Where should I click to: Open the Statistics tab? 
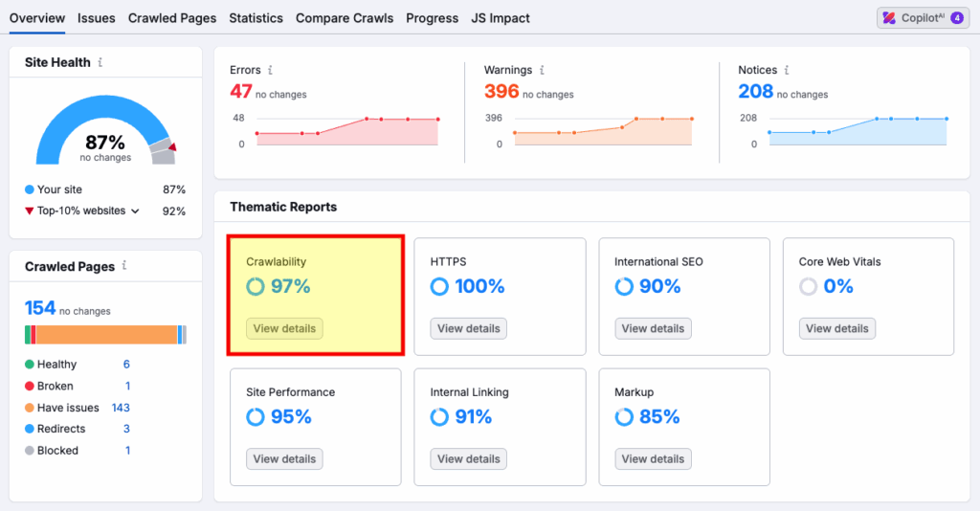[x=256, y=18]
